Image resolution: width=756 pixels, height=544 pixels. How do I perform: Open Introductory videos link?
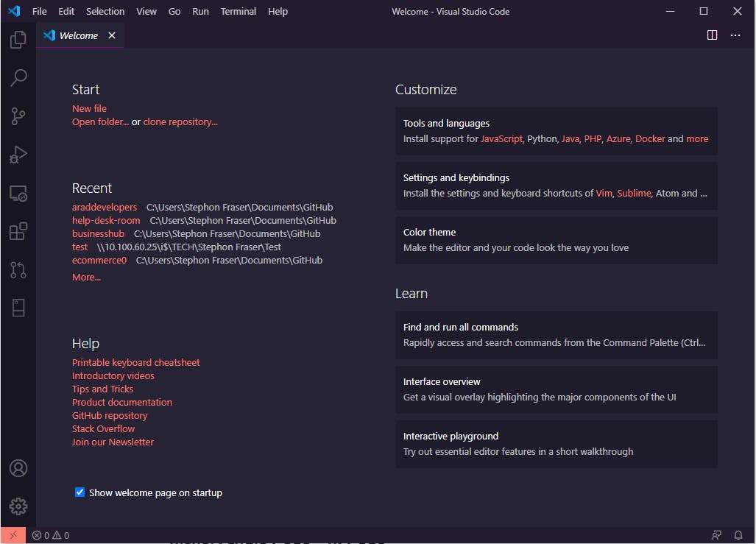113,375
